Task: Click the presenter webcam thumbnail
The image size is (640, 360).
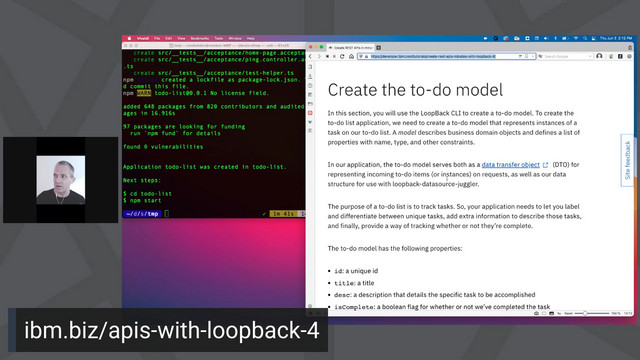Action: pyautogui.click(x=61, y=180)
